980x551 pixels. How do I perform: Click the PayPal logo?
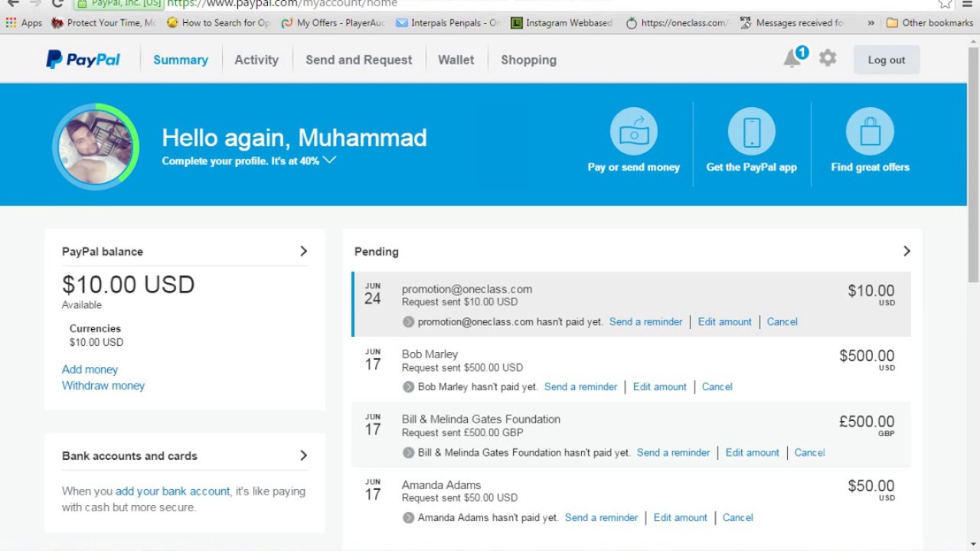coord(83,60)
